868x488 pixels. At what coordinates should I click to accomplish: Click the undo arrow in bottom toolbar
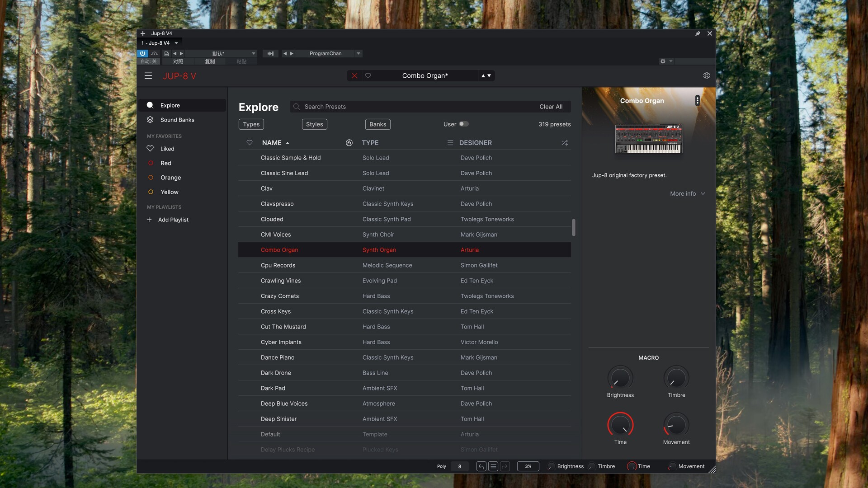pyautogui.click(x=481, y=466)
